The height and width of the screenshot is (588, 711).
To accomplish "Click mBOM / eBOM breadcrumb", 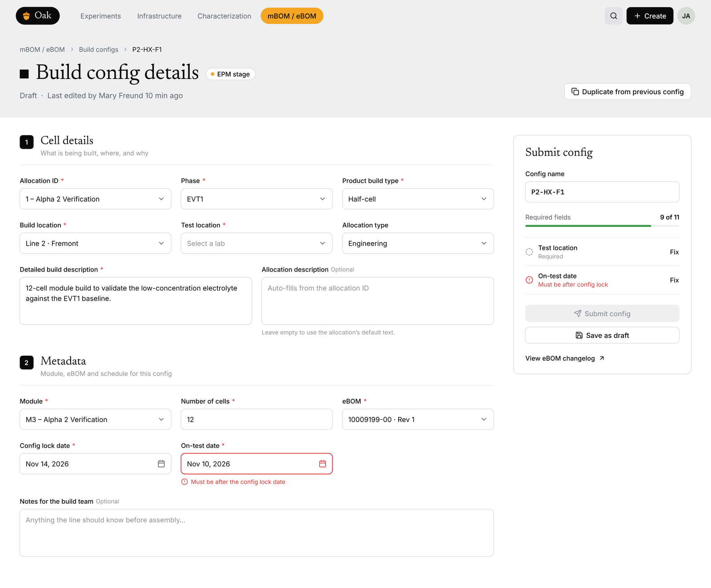I will (42, 49).
